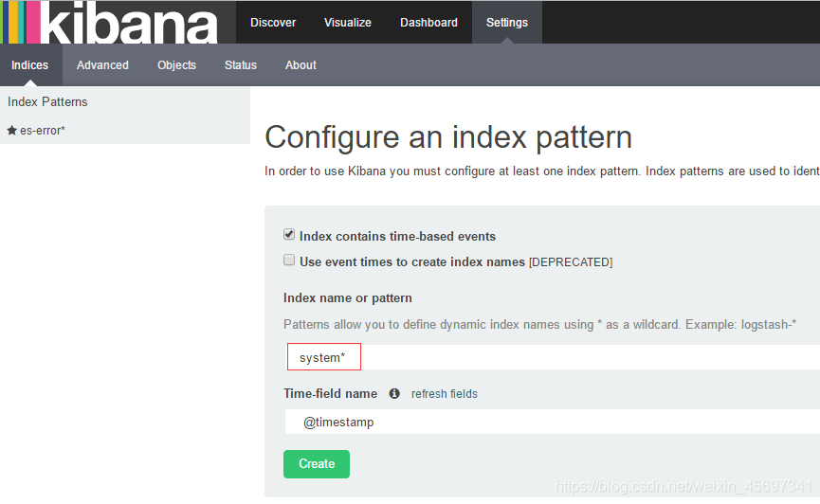Select the Settings tab
This screenshot has width=820, height=504.
(x=507, y=23)
